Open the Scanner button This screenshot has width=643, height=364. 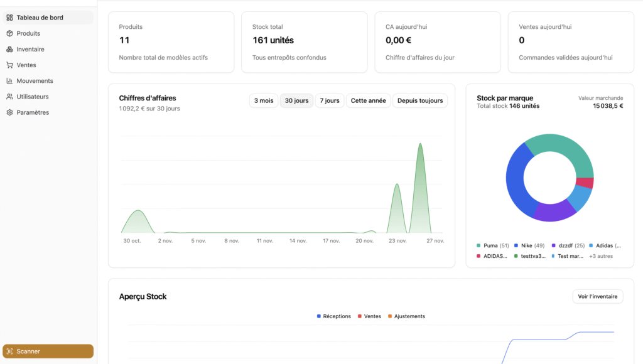coord(48,351)
